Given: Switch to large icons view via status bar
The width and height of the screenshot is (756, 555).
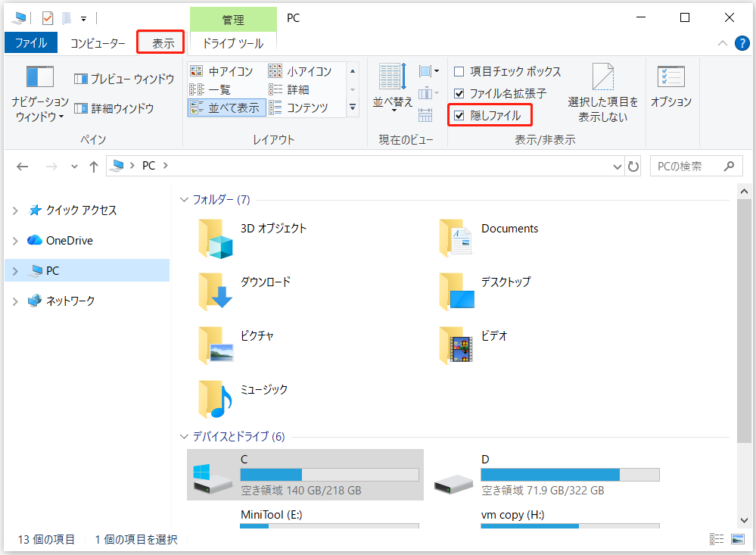Looking at the screenshot, I should click(738, 539).
